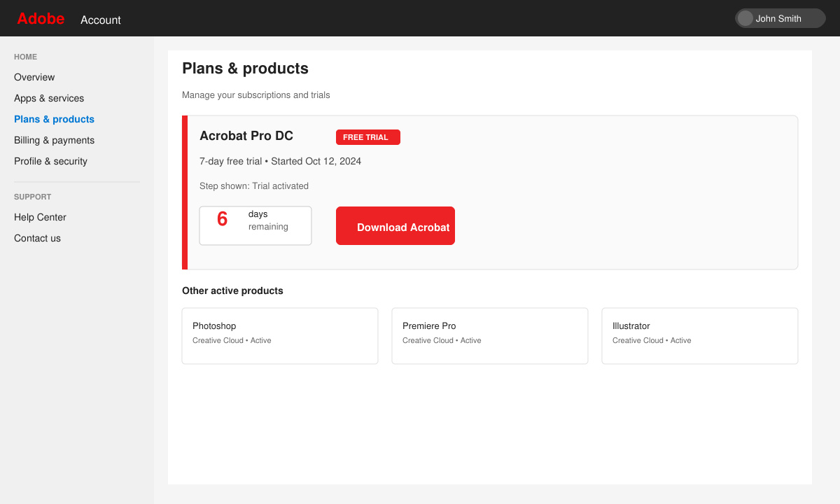Click '7-day free trial • Started Oct 12, 2024'
The height and width of the screenshot is (504, 840).
tap(280, 161)
